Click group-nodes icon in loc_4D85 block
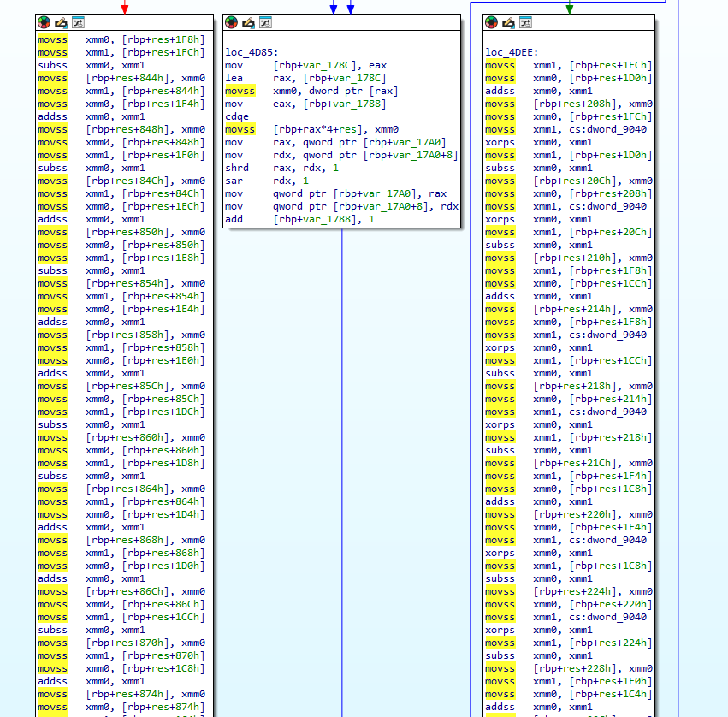The height and width of the screenshot is (717, 728). coord(265,22)
